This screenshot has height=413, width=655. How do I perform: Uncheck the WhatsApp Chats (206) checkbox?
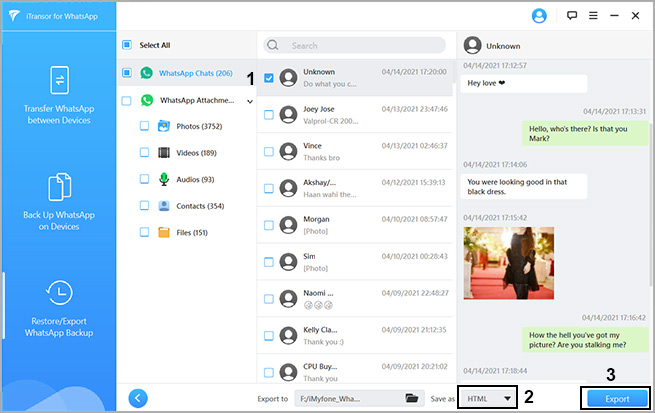pos(126,73)
